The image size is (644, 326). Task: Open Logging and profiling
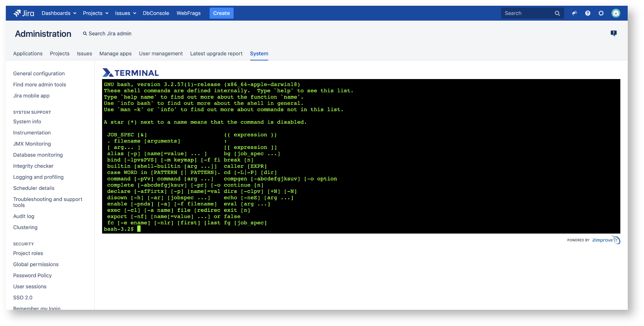click(x=38, y=177)
